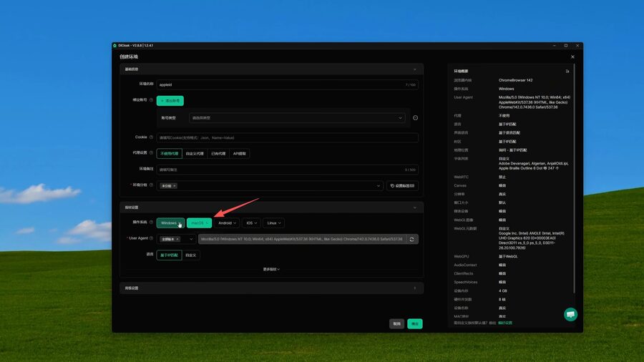Screen dimensions: 644x362
Task: Click the ChromeBrowser 142 value in summary
Action: (x=515, y=80)
